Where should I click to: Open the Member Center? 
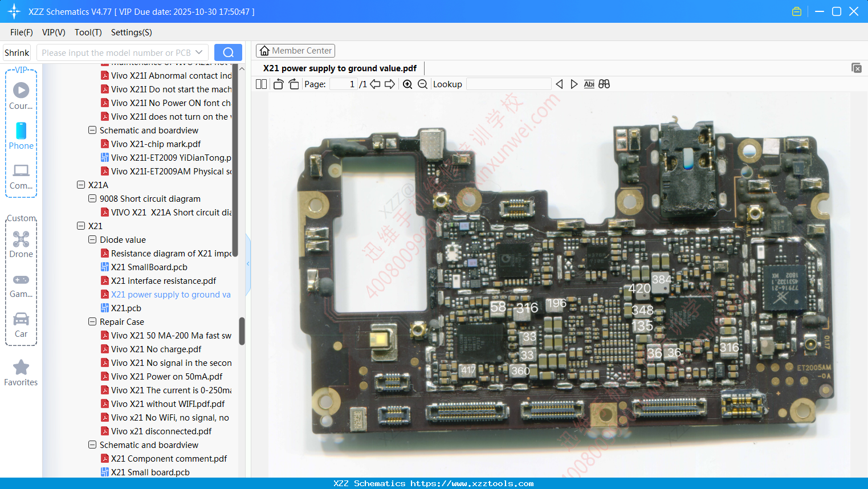(295, 50)
